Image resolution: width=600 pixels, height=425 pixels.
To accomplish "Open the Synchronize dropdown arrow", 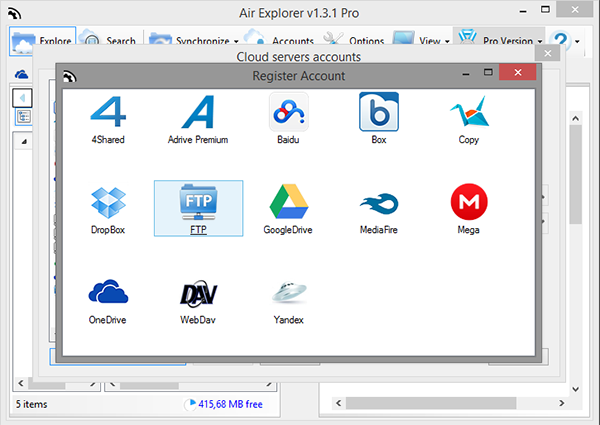I will point(237,42).
